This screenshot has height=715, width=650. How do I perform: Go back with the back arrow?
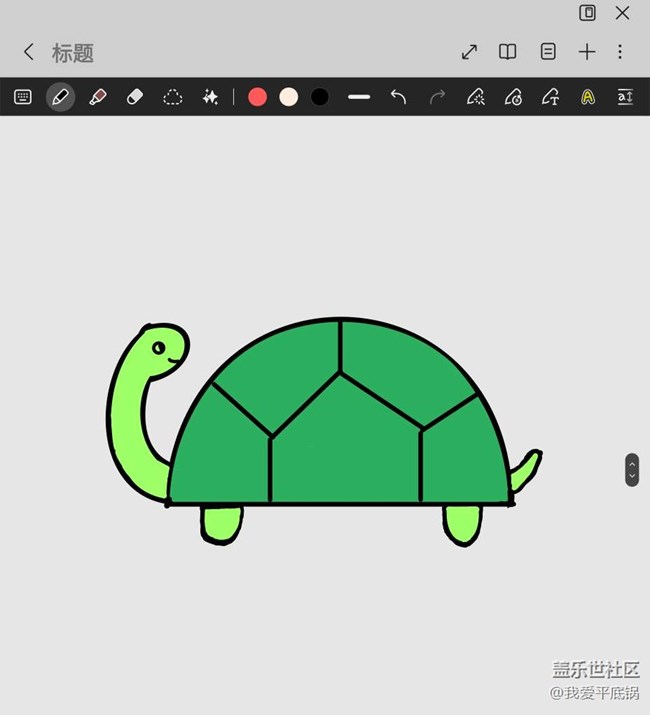click(28, 52)
